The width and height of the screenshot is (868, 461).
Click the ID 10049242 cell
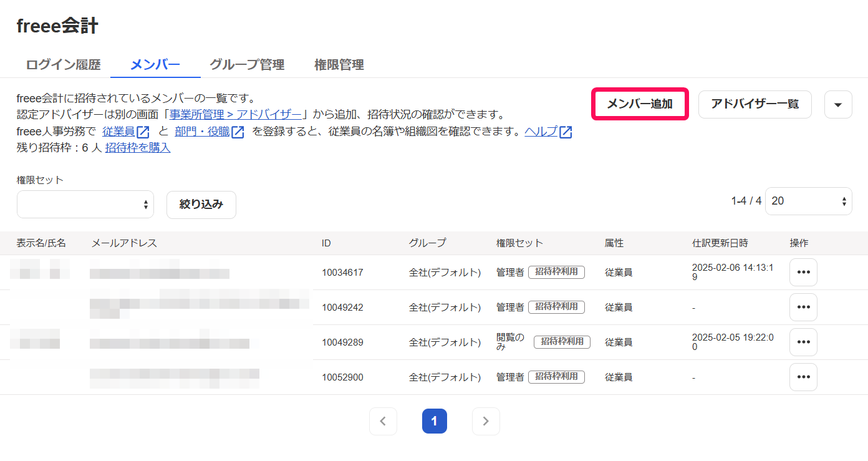342,308
